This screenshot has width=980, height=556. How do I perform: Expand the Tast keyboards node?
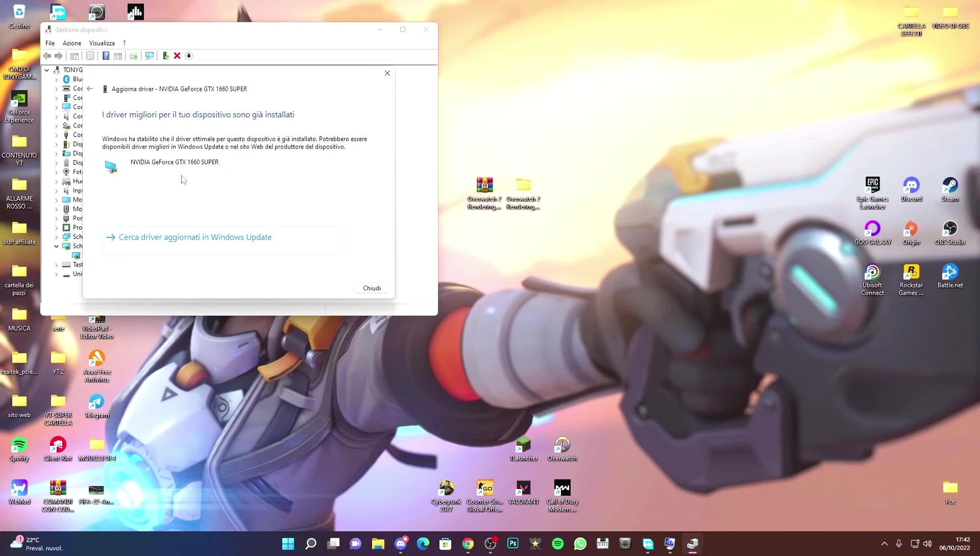coord(56,265)
